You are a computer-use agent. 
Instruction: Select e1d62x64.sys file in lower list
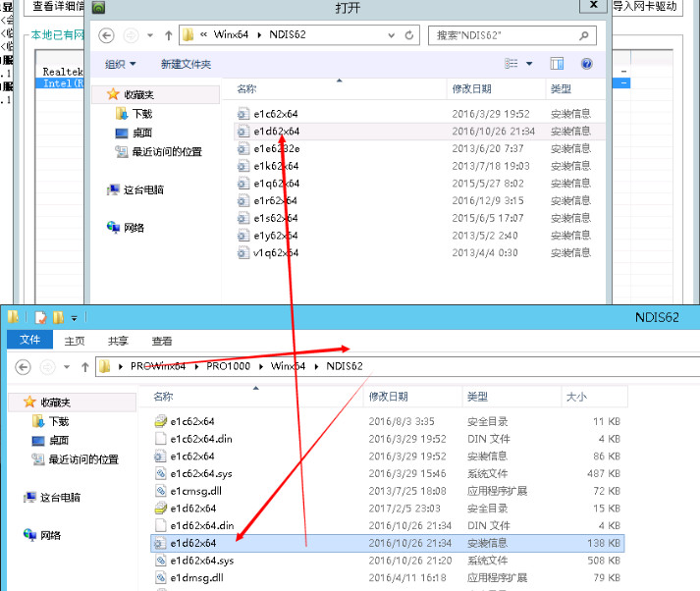(x=201, y=561)
